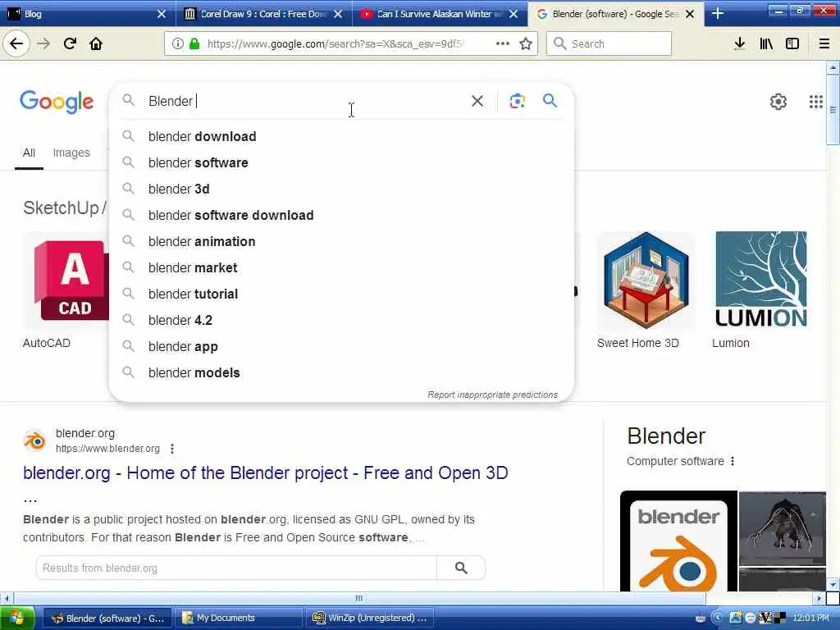
Task: Click the horizontal scrollbar thumb
Action: pos(359,598)
